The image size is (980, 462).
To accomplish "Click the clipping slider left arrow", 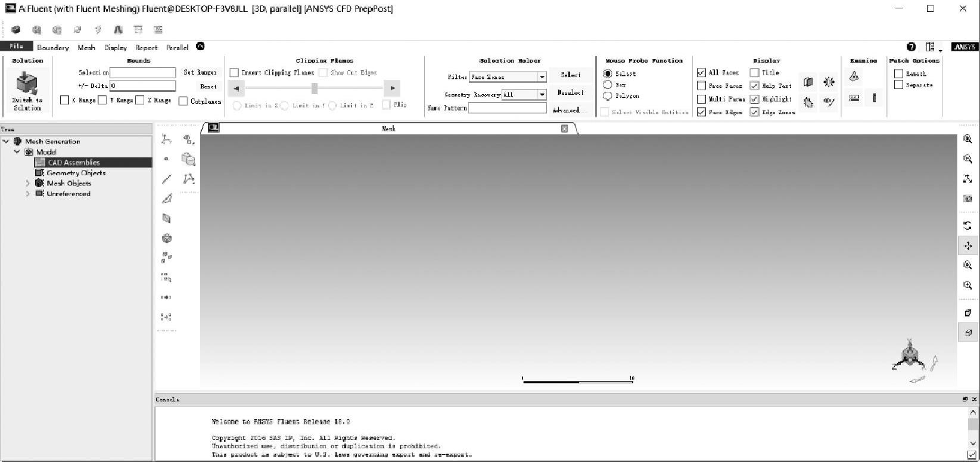I will pos(237,88).
